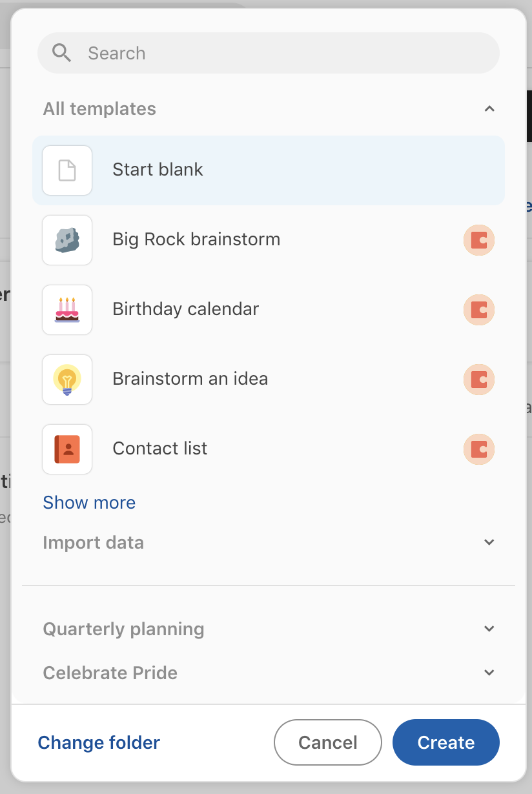The height and width of the screenshot is (794, 532).
Task: Open the Change folder link
Action: tap(99, 742)
